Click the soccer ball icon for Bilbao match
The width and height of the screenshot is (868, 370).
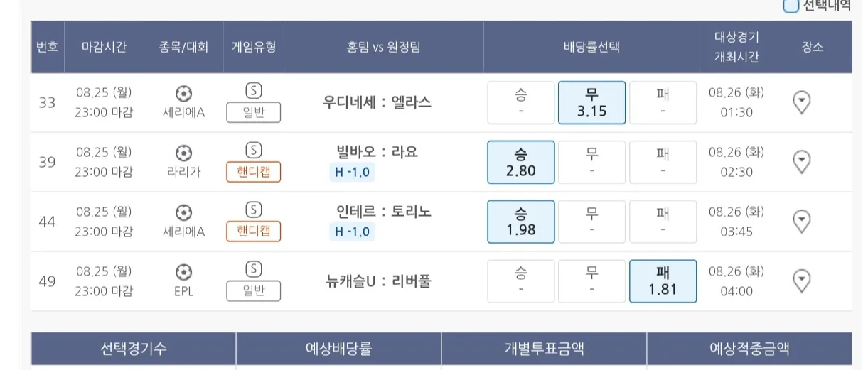[183, 153]
